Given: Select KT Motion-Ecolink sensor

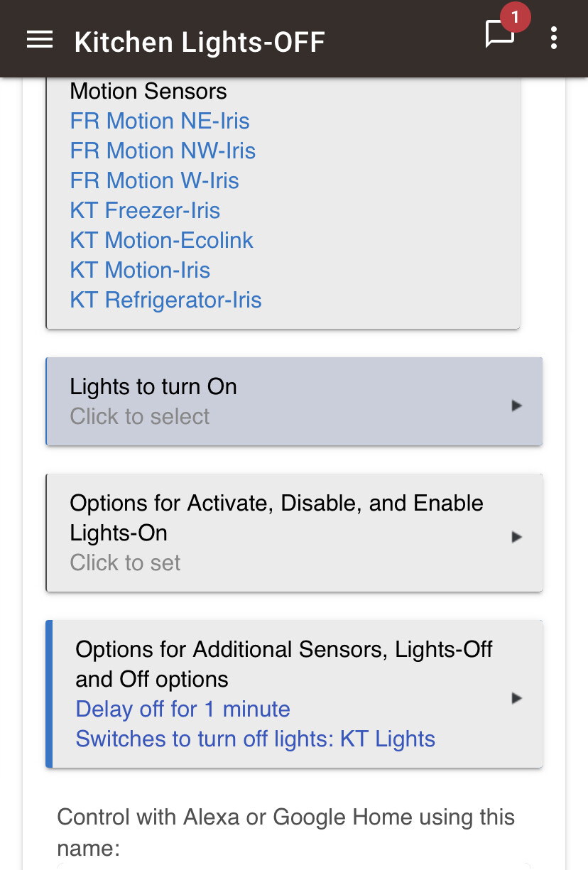Looking at the screenshot, I should pyautogui.click(x=161, y=240).
